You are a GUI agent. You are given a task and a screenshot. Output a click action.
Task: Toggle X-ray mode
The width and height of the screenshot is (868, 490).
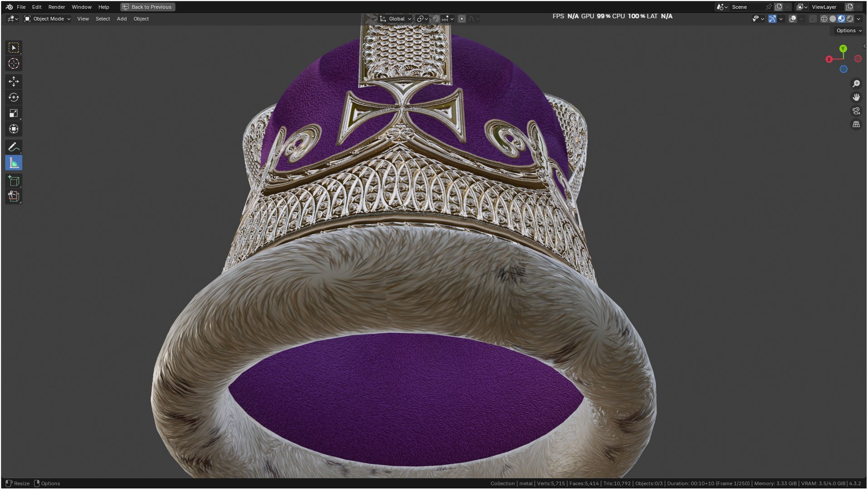pyautogui.click(x=812, y=19)
